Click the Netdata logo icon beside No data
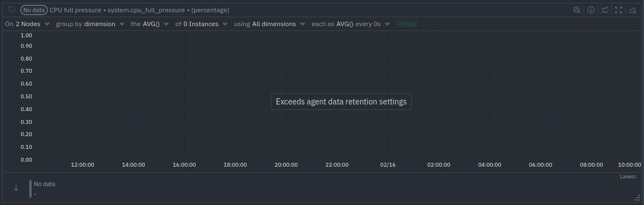The width and height of the screenshot is (644, 205). click(x=12, y=9)
